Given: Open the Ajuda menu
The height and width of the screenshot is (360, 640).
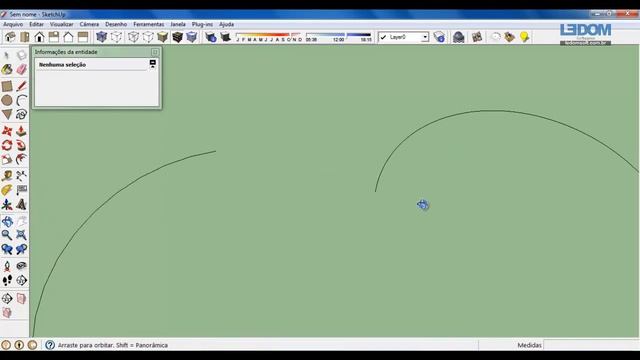Looking at the screenshot, I should (x=227, y=24).
